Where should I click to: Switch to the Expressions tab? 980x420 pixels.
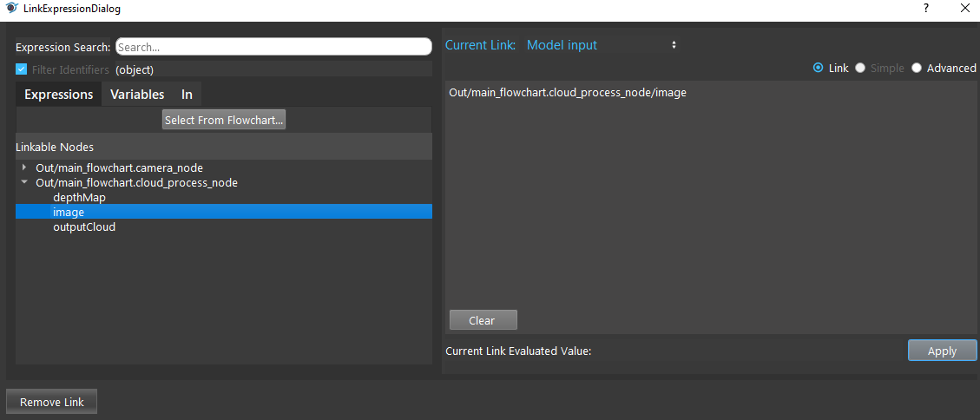(59, 95)
